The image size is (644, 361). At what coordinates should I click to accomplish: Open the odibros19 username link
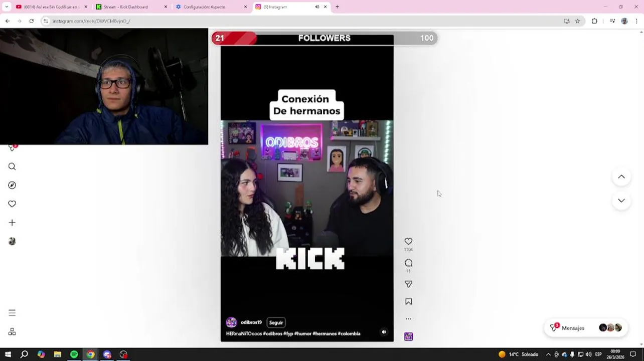[x=251, y=322]
